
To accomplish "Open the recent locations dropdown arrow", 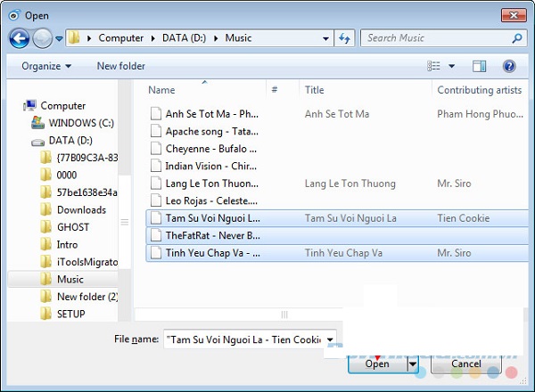I will [59, 39].
